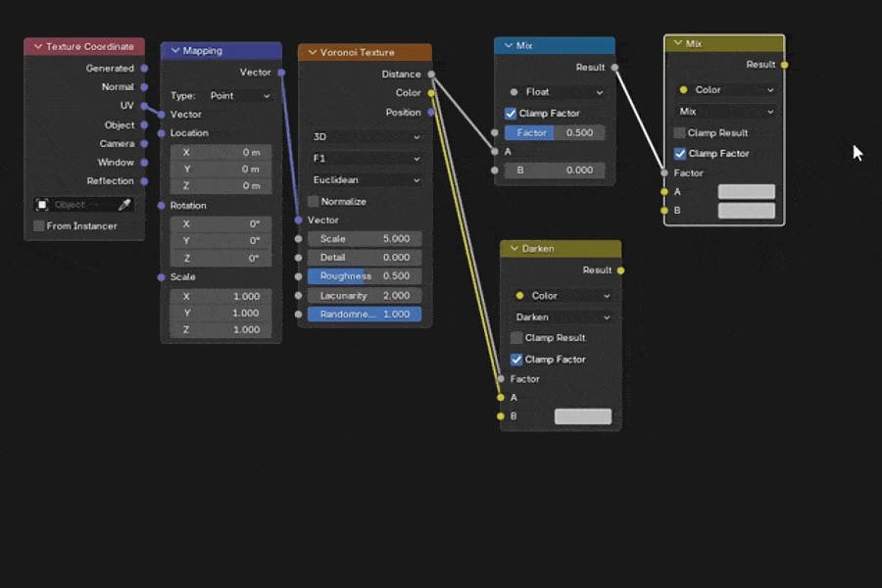
Task: Click the yellow Mix node A socket
Action: point(664,192)
